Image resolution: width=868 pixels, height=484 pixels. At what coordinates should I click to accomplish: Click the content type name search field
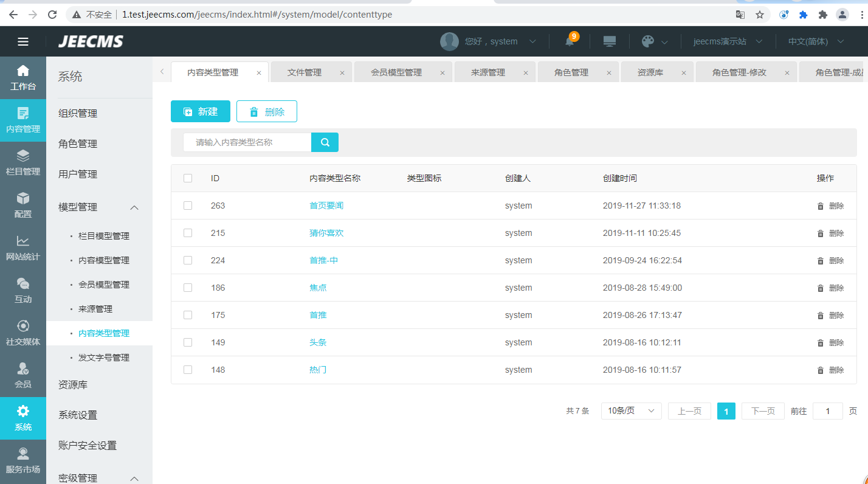coord(247,142)
